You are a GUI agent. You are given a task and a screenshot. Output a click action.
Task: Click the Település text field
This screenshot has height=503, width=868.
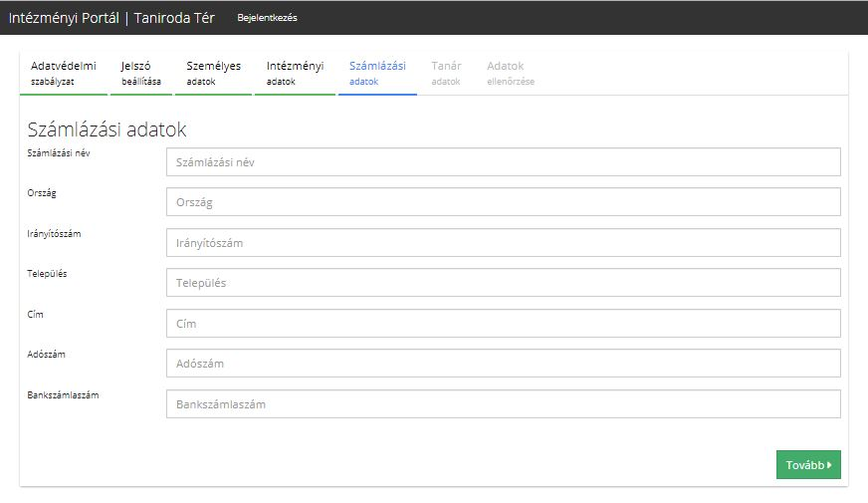[x=503, y=283]
